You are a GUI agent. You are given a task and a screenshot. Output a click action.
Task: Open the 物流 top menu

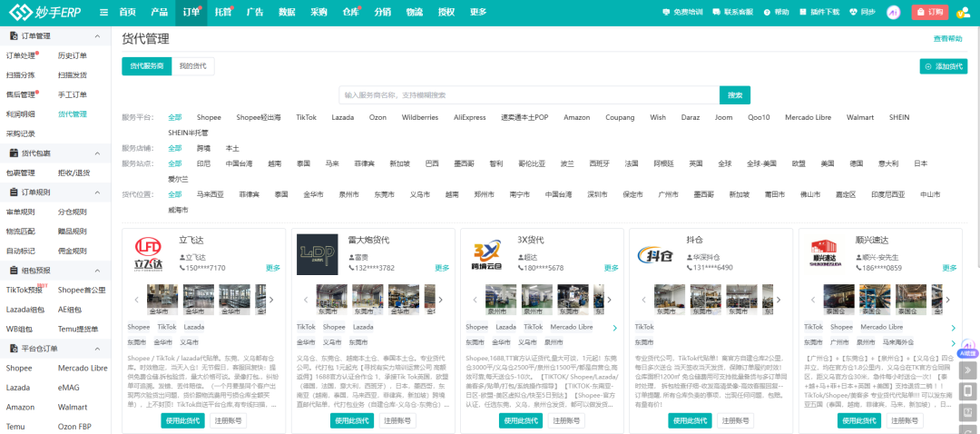pyautogui.click(x=415, y=12)
